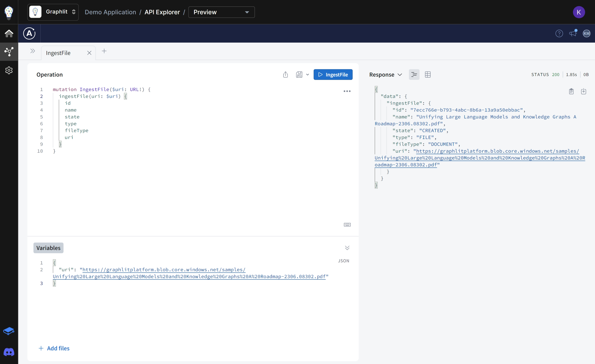The height and width of the screenshot is (364, 595).
Task: Open the Response dropdown
Action: (x=386, y=75)
